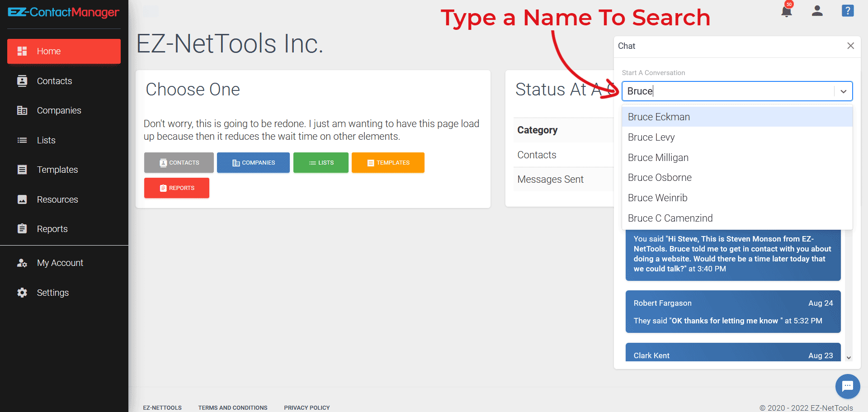Open the TERMS AND CONDITIONS footer link
This screenshot has width=868, height=412.
(x=233, y=407)
